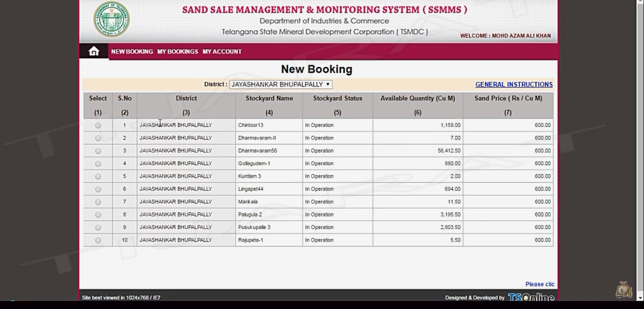The height and width of the screenshot is (309, 644).
Task: Select radio button for Marikala stockyard
Action: pos(98,202)
